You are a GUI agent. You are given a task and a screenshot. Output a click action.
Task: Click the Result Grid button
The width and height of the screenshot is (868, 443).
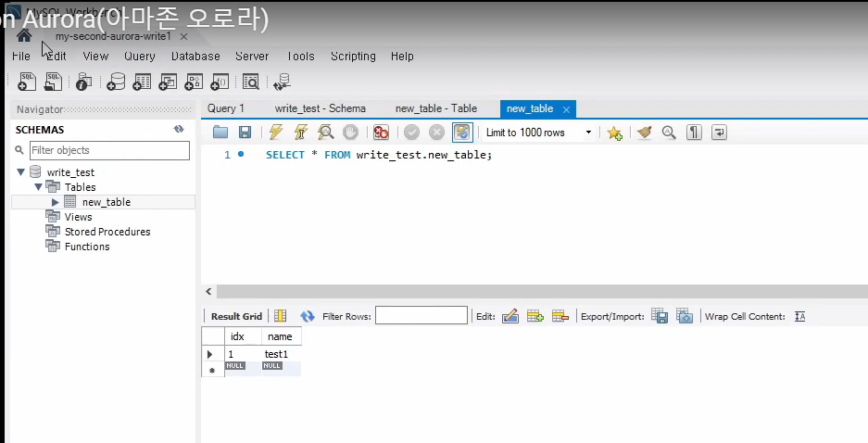tap(236, 316)
